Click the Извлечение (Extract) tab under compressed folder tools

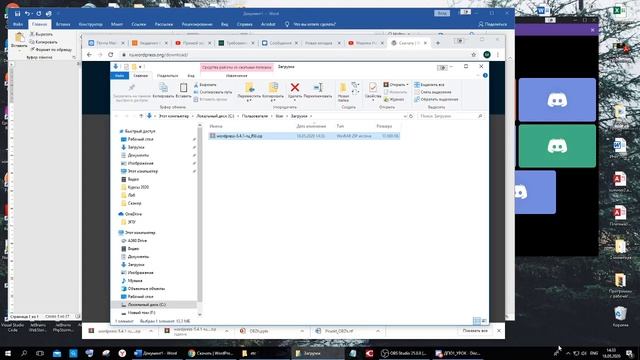point(236,76)
